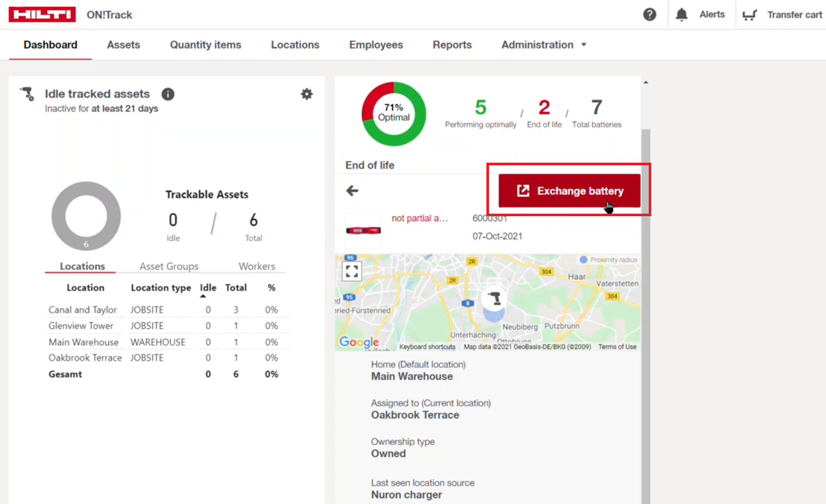Click the Gesamt totals row
Screen dimensions: 826x504
coord(168,374)
